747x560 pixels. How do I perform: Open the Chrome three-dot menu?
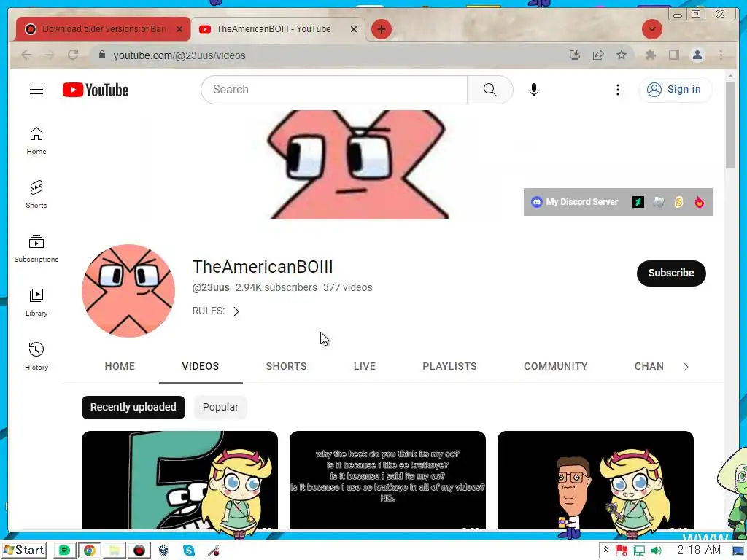coord(721,55)
